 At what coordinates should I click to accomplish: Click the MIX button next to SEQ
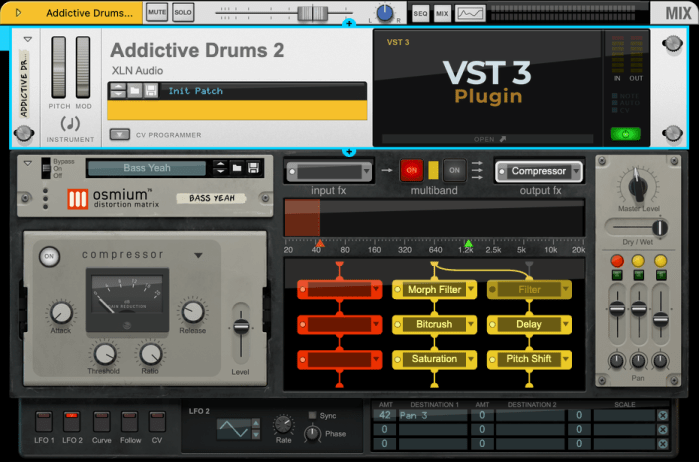(442, 13)
